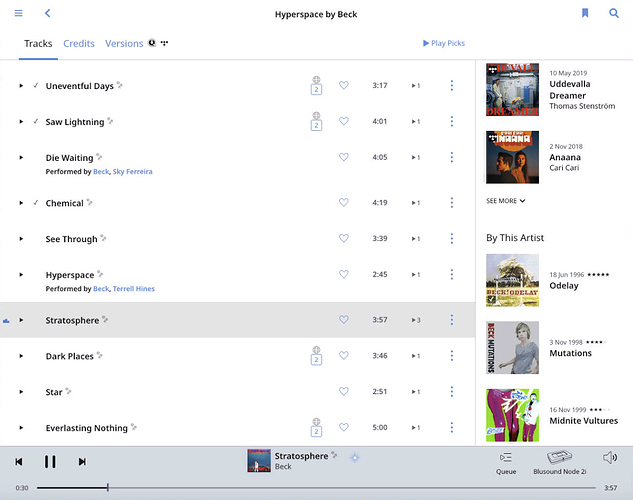Favorite Die Waiting with heart
633x500 pixels.
pyautogui.click(x=344, y=157)
